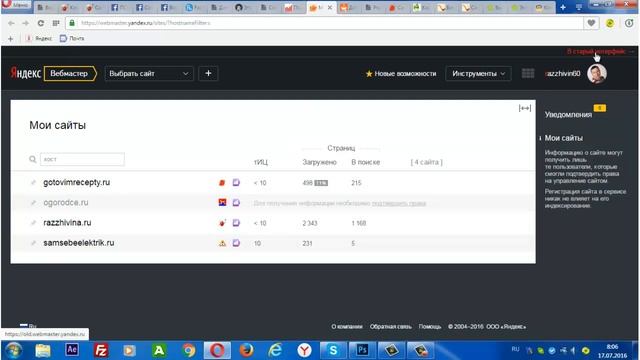Launch After Effects from taskbar

(72, 350)
